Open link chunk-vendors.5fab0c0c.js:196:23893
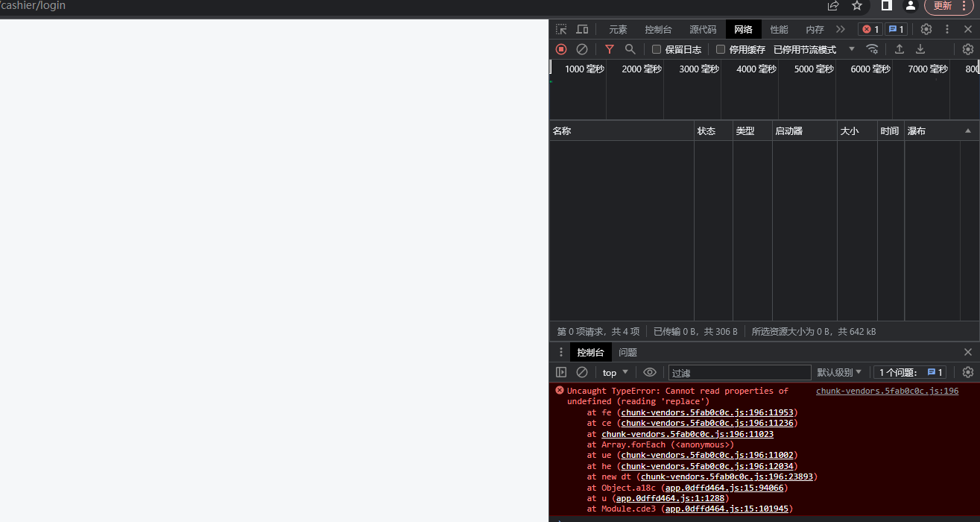The height and width of the screenshot is (522, 980). click(x=727, y=477)
